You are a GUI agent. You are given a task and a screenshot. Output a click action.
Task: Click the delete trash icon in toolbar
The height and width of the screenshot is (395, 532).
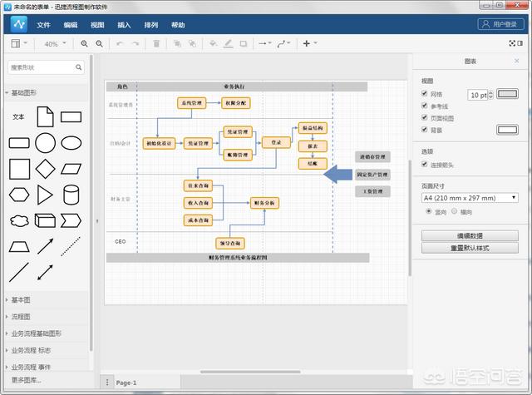pos(155,43)
